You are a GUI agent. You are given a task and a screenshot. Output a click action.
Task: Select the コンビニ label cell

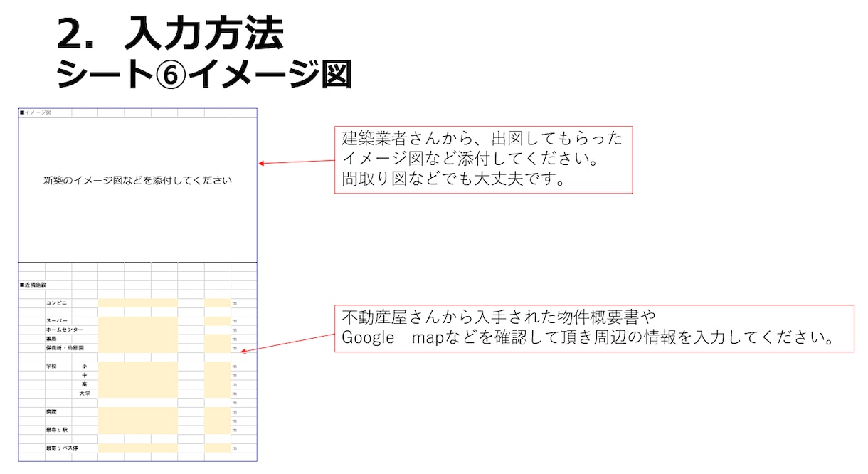coord(58,303)
